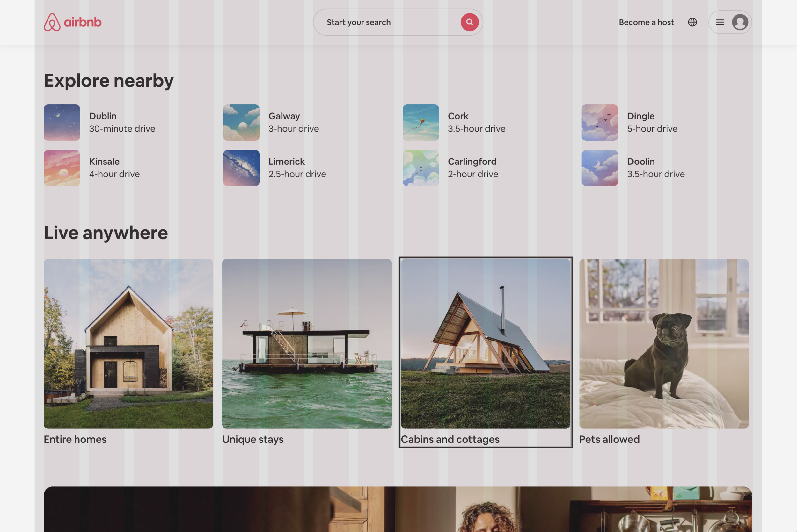The width and height of the screenshot is (797, 532).
Task: Open the globe language selector
Action: click(692, 22)
